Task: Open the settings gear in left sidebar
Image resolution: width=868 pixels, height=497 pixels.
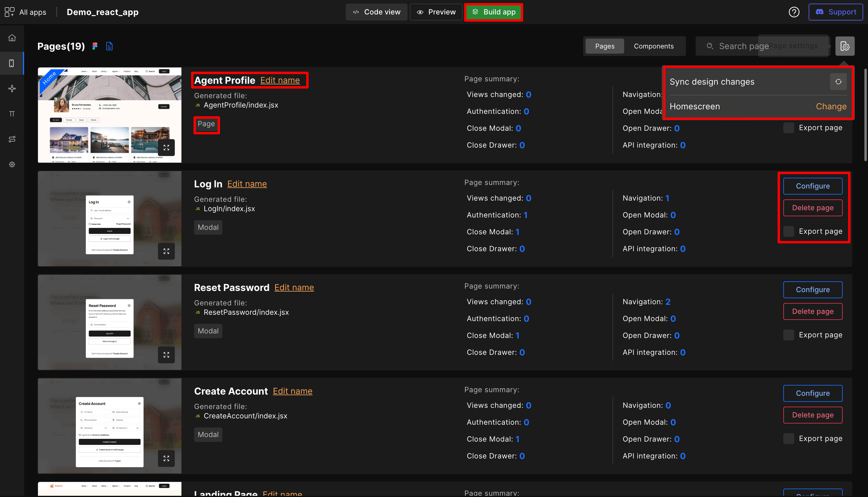Action: click(12, 164)
